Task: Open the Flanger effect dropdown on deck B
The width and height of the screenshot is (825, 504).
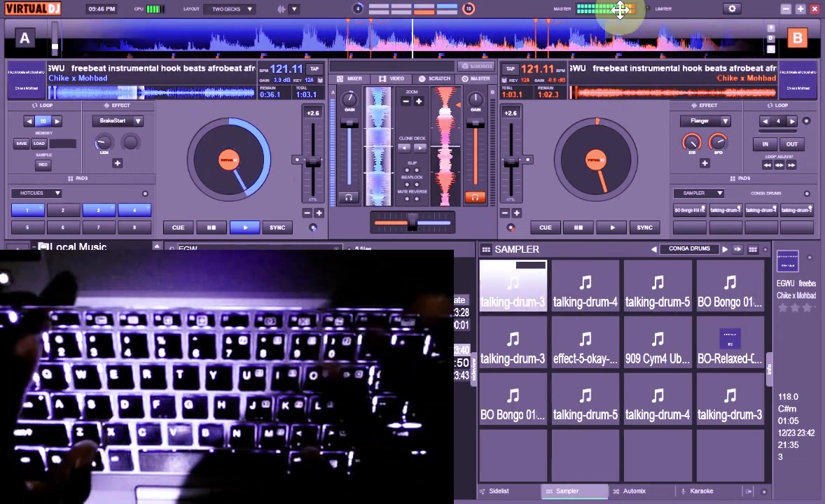Action: coord(706,120)
